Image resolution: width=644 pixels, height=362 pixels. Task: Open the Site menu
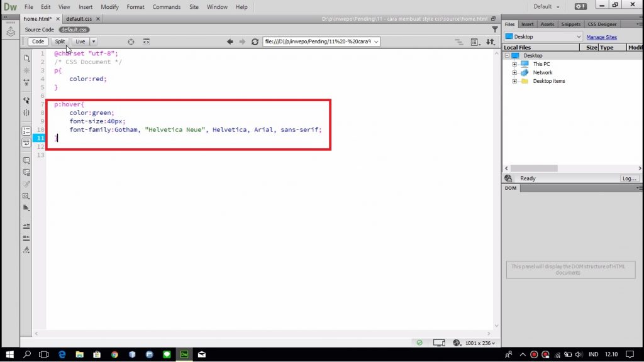[194, 6]
